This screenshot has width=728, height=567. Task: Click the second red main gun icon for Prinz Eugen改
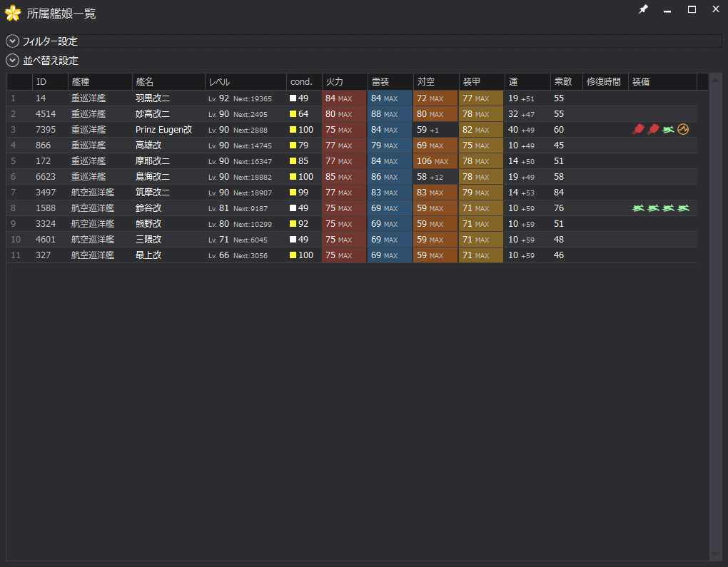(x=653, y=130)
